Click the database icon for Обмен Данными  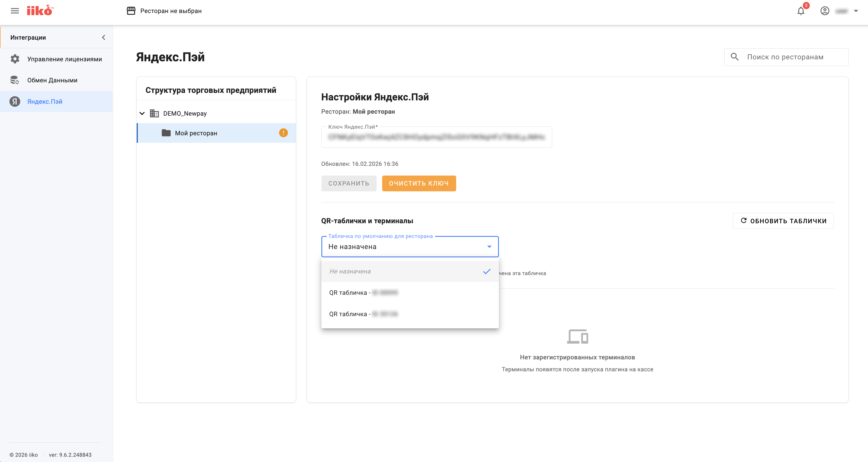(15, 80)
